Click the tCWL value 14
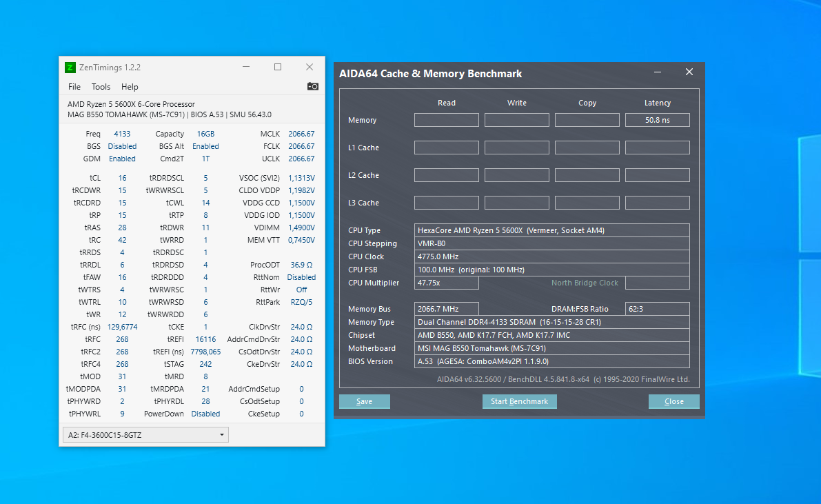The image size is (821, 504). click(206, 203)
